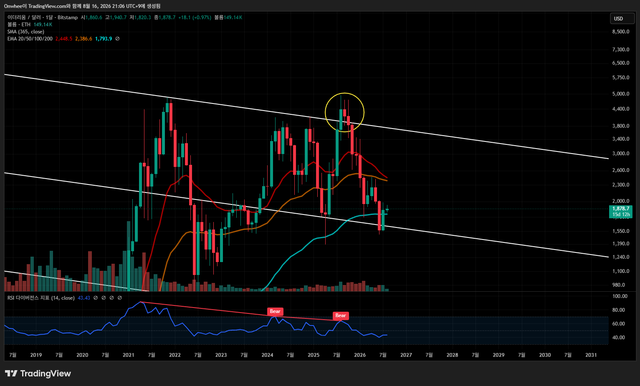This screenshot has width=640, height=386.
Task: Click the RSI value 43.43
Action: pyautogui.click(x=84, y=298)
